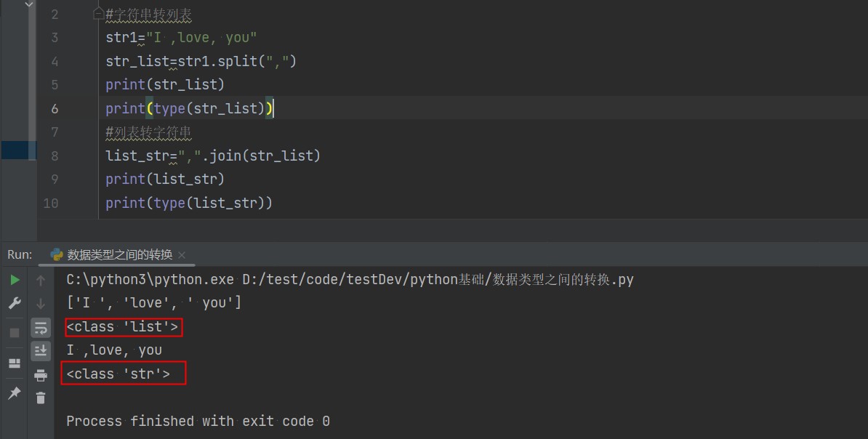Viewport: 868px width, 439px height.
Task: Collapse the fold marker beside comment line 2
Action: coord(98,13)
